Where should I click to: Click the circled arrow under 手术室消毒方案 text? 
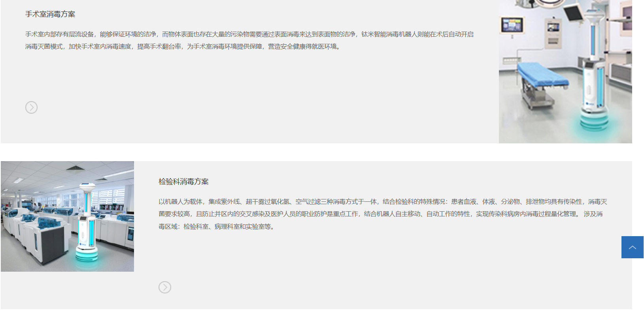pos(31,107)
